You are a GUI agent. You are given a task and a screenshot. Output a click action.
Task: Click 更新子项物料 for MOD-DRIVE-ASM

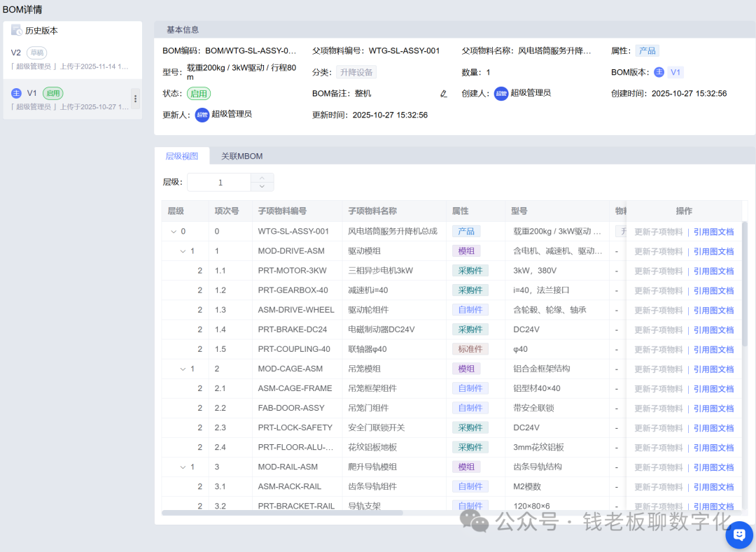point(659,251)
